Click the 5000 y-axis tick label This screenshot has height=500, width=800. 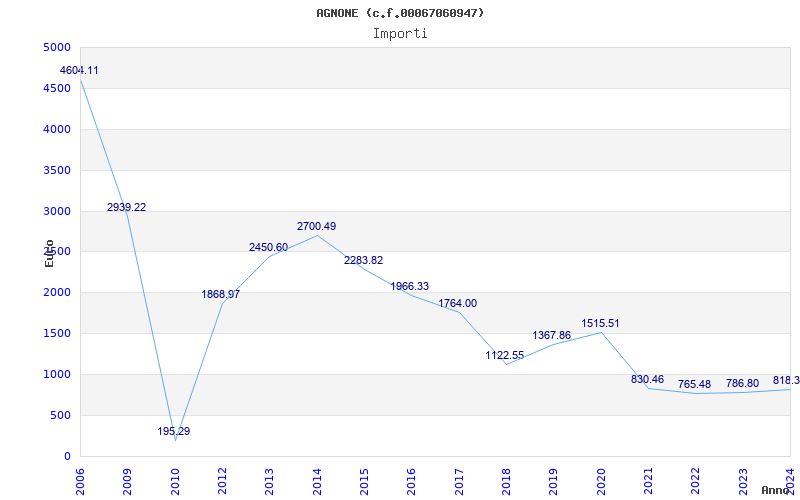[57, 47]
